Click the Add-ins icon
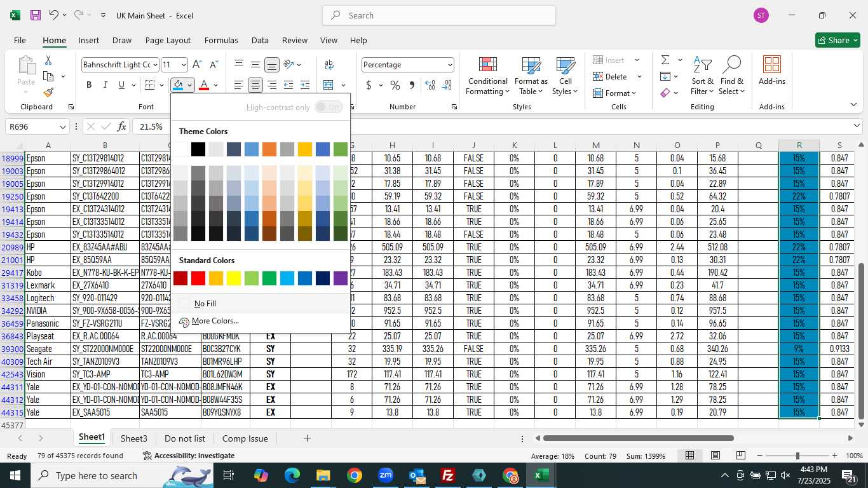Image resolution: width=868 pixels, height=488 pixels. pos(772,71)
